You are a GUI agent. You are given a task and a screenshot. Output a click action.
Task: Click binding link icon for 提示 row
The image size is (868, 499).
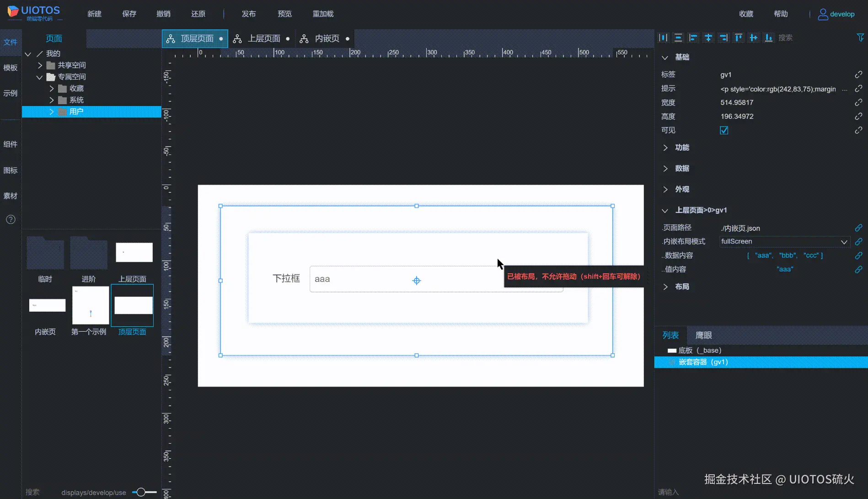click(x=858, y=89)
